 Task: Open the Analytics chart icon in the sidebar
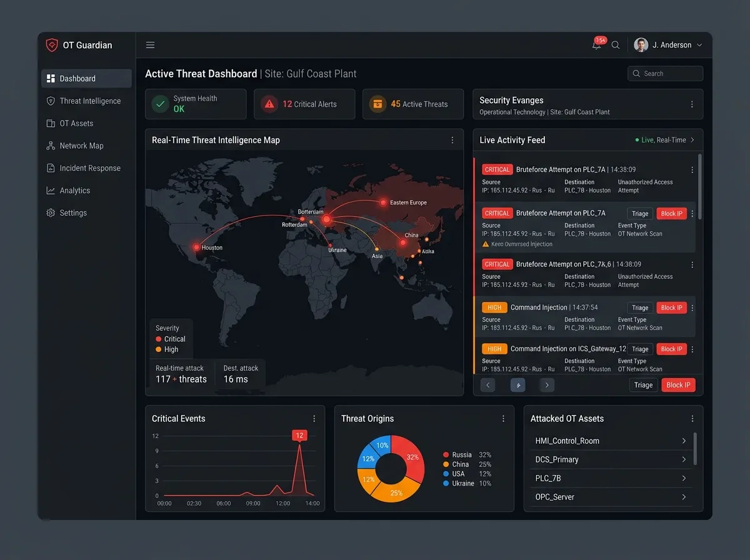[51, 191]
